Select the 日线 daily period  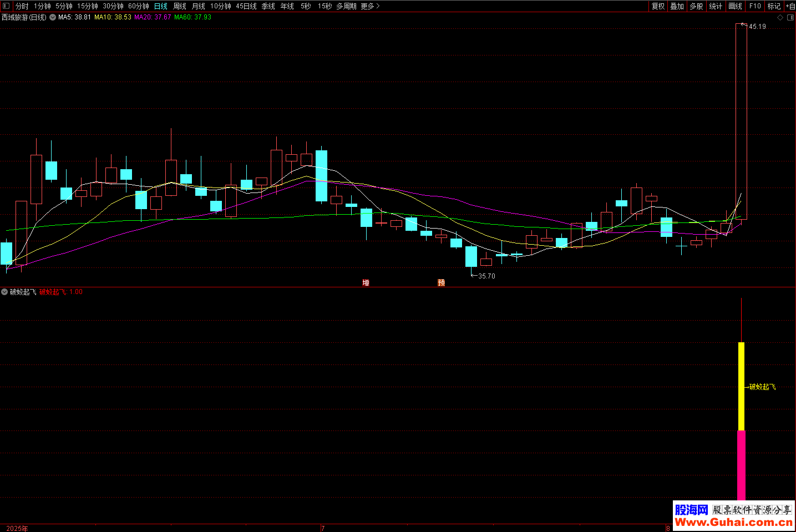point(161,6)
